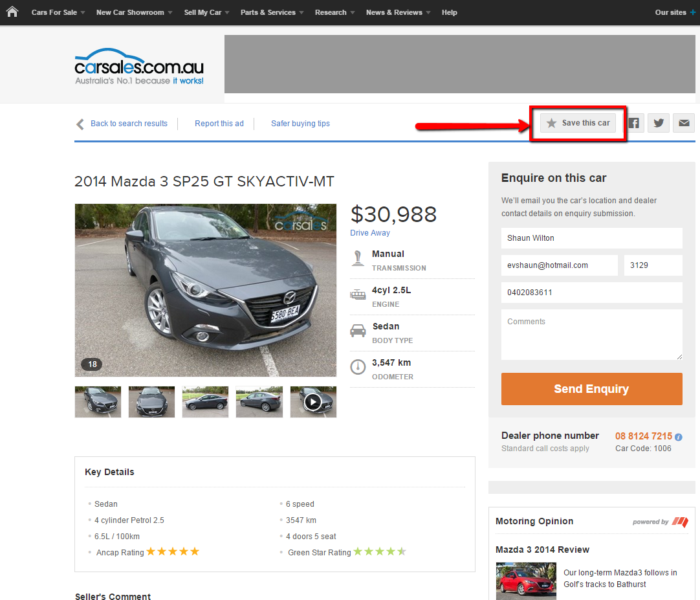Click the manual transmission gear stick icon
This screenshot has height=600, width=700.
tap(358, 259)
